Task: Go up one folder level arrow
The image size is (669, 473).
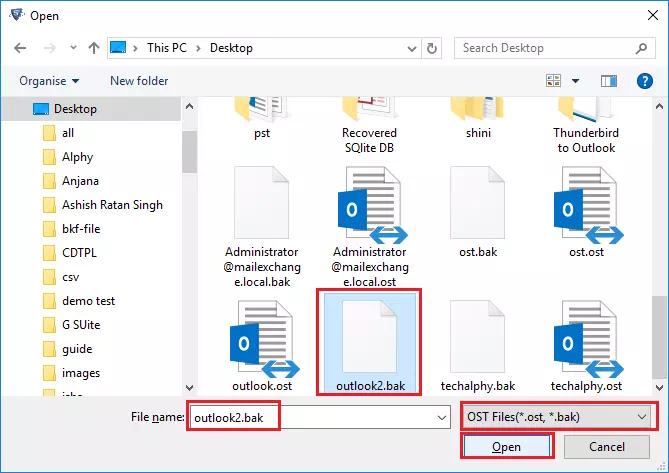Action: coord(94,48)
